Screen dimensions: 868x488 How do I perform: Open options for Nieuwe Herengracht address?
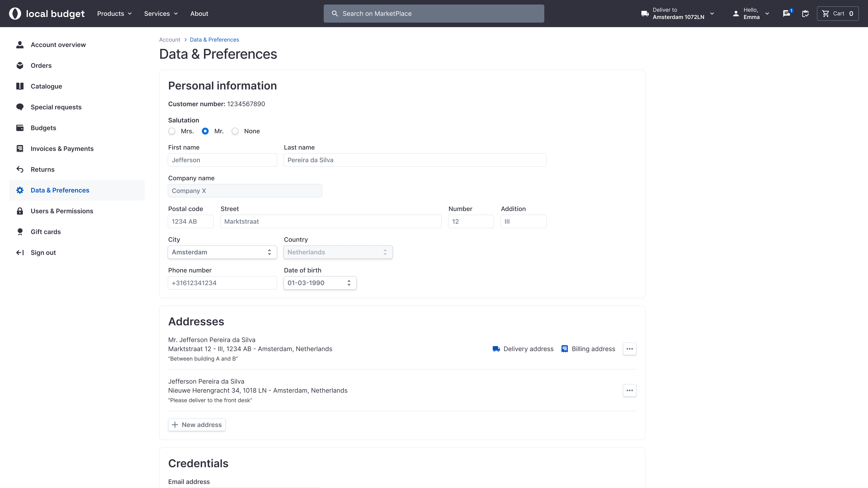pyautogui.click(x=630, y=390)
